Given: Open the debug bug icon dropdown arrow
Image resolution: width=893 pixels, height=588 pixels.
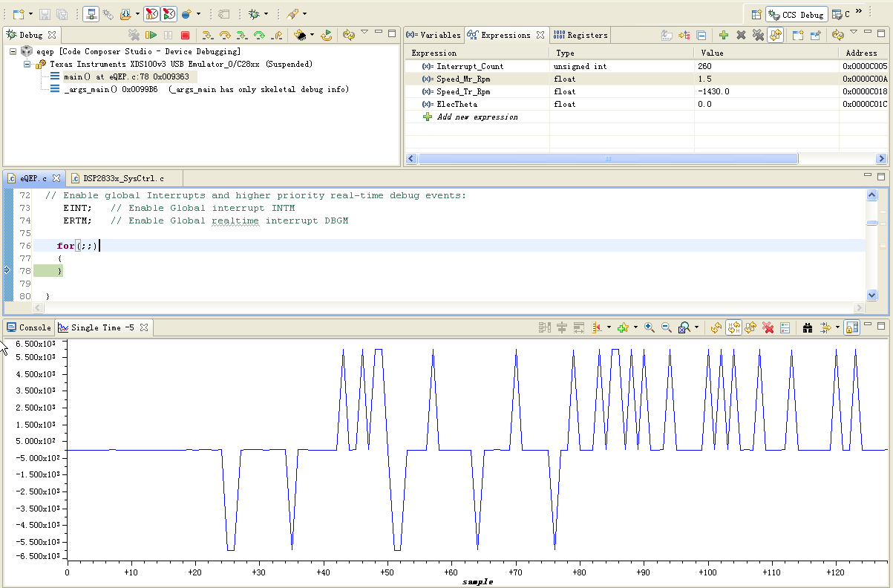Looking at the screenshot, I should coord(266,14).
